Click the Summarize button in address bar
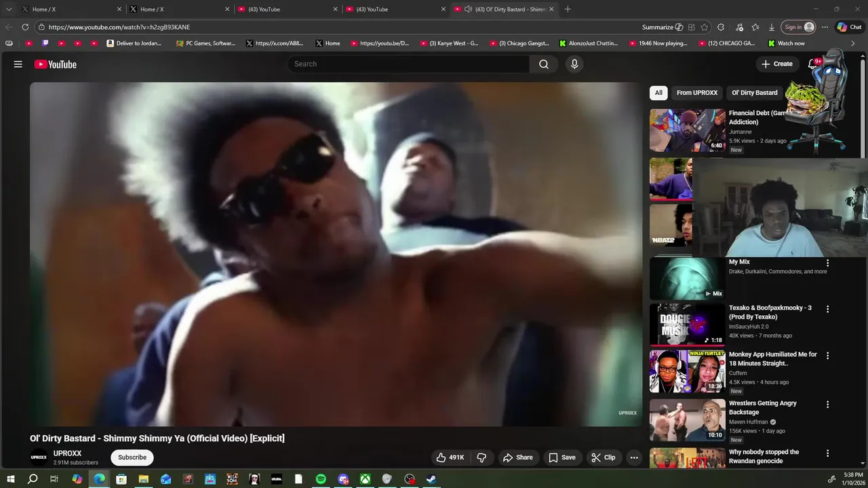868x488 pixels. coord(663,27)
